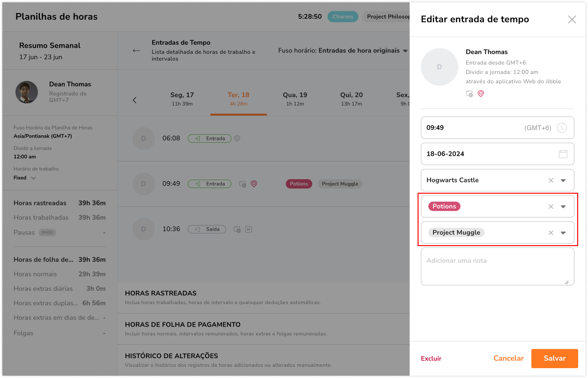
Task: Go to previous week with left chevron
Action: click(x=135, y=100)
